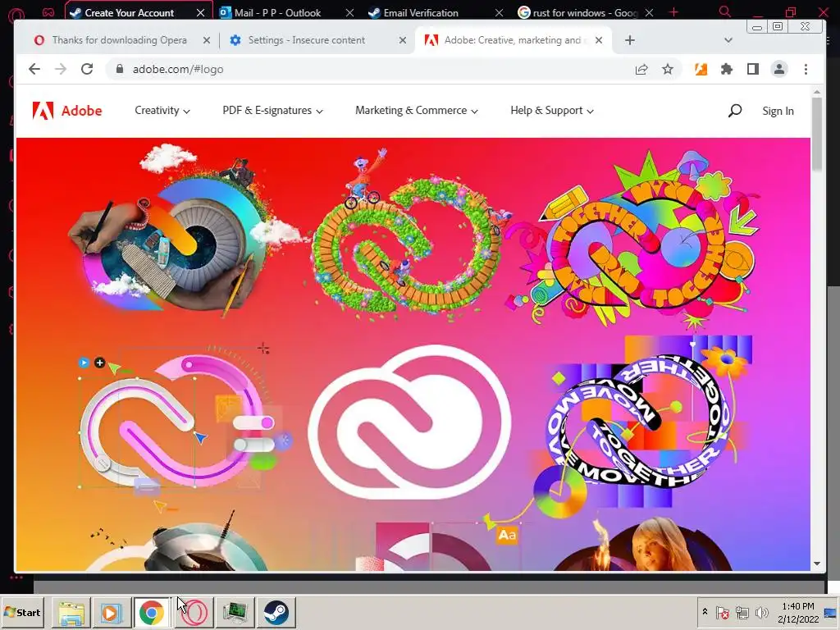Click the network tray icon
Image resolution: width=840 pixels, height=630 pixels.
click(742, 612)
